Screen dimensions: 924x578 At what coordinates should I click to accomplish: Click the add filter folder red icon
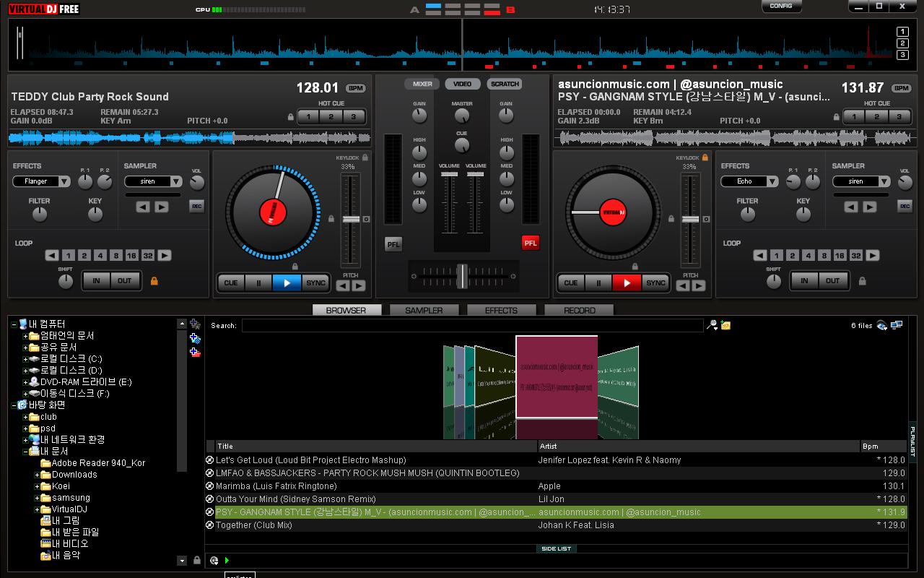195,353
